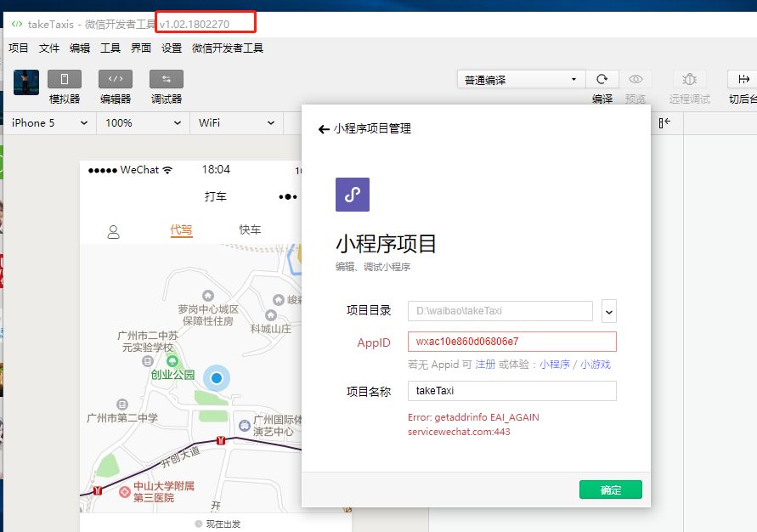Click the 项目目录 path field
757x532 pixels.
(500, 311)
